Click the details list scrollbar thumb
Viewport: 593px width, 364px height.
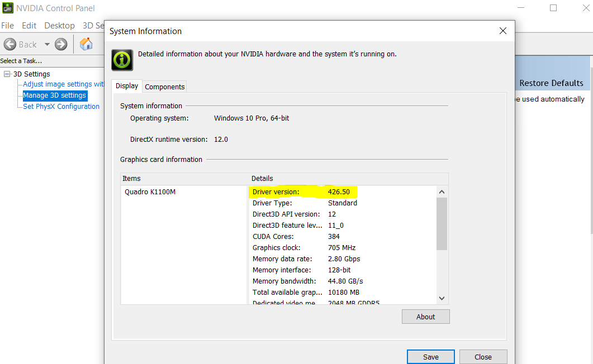point(442,224)
